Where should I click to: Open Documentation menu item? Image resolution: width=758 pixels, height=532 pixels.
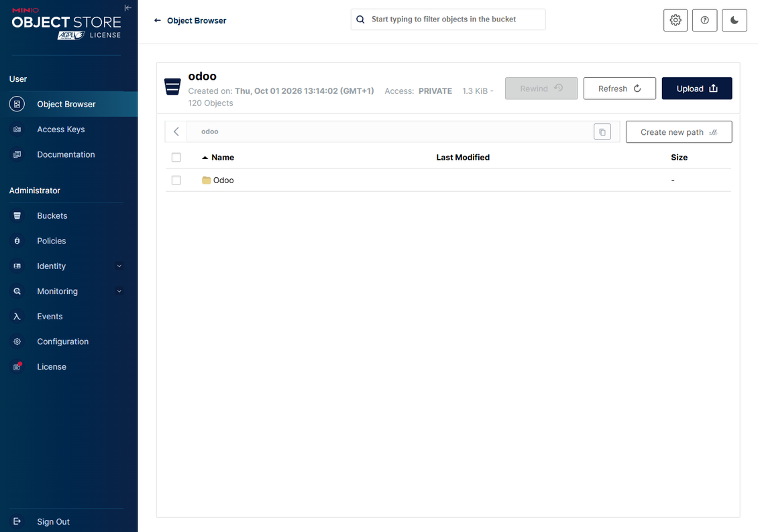[x=68, y=154]
